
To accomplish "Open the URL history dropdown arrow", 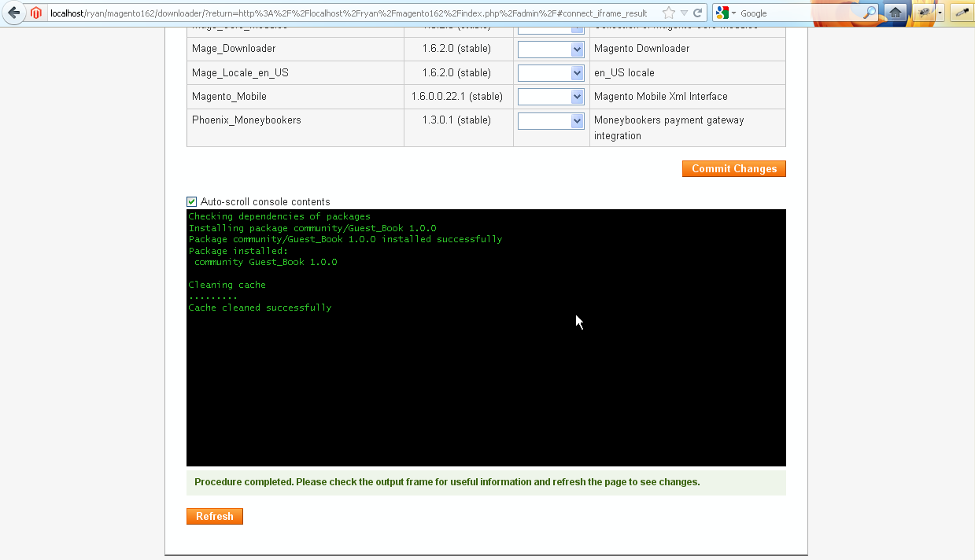I will (684, 13).
